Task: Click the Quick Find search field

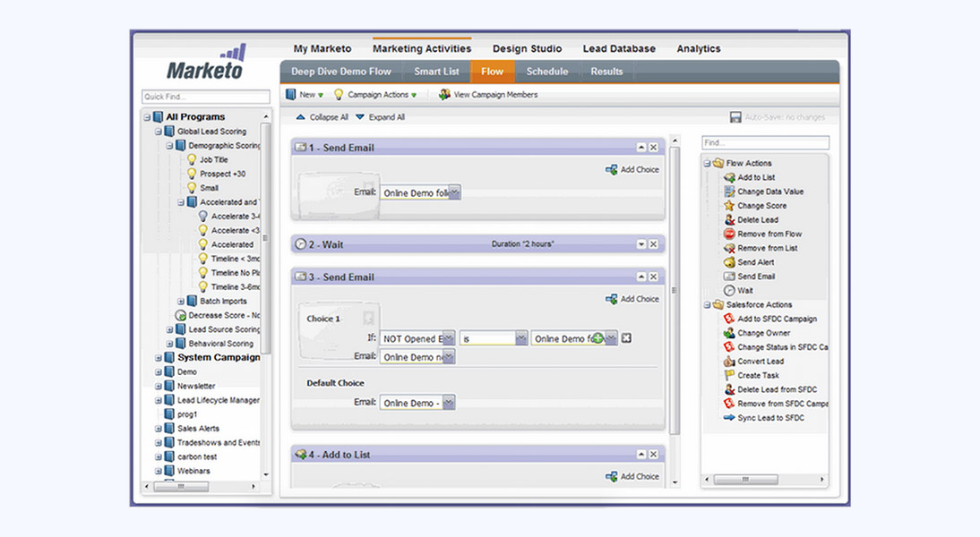Action: pos(206,96)
